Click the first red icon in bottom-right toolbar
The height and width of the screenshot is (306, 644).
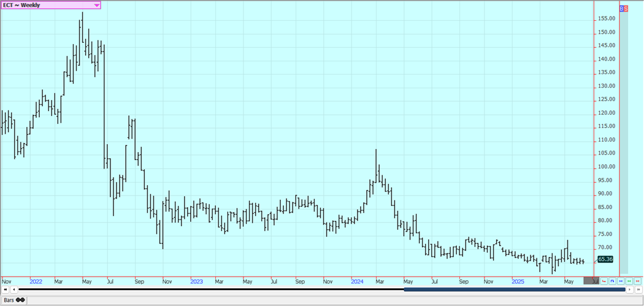pos(604,281)
